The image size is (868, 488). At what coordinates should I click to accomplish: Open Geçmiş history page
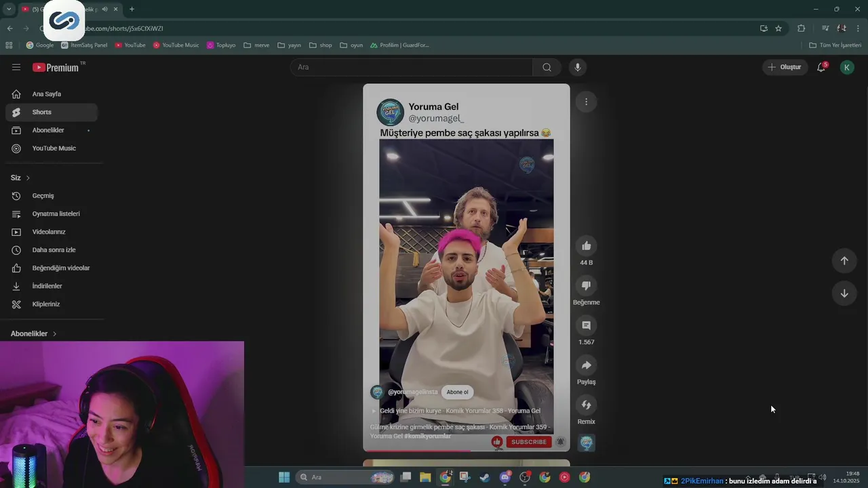click(x=52, y=196)
